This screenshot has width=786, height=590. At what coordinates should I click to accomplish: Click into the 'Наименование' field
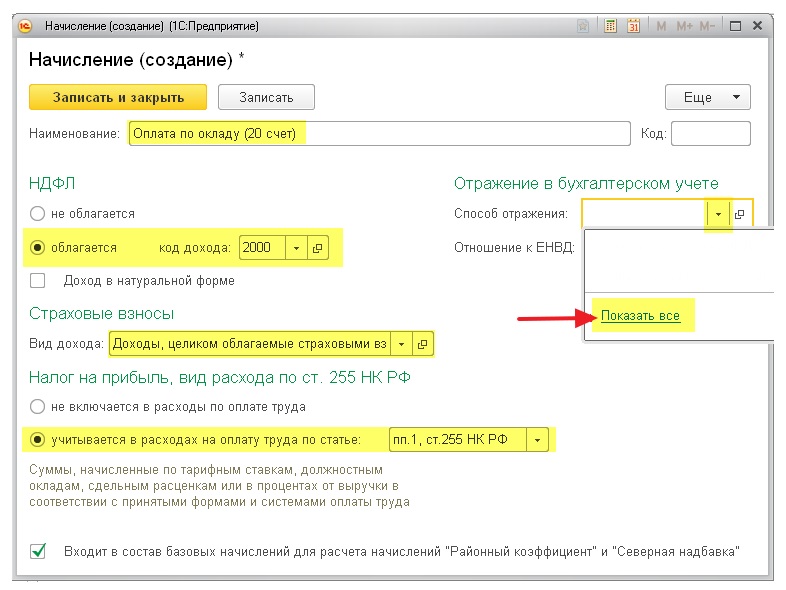379,134
